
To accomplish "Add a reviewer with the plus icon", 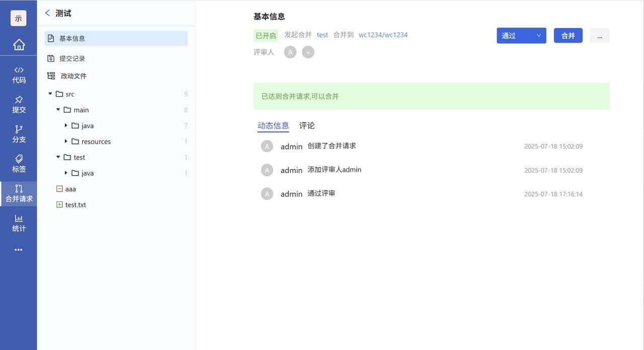I will pyautogui.click(x=308, y=52).
